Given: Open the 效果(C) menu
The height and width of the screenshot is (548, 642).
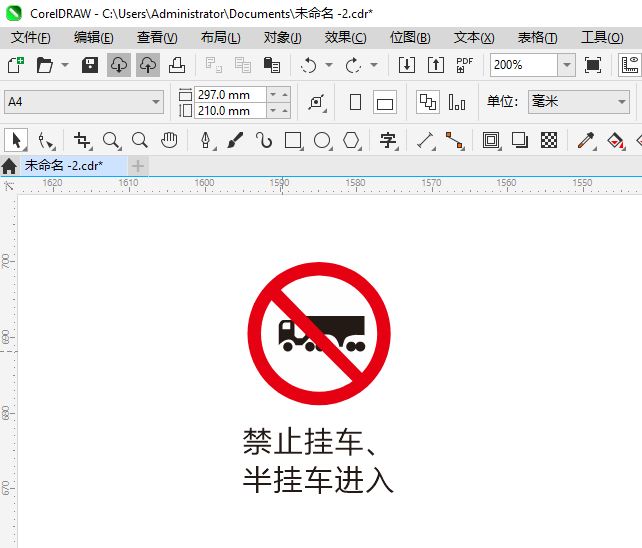Looking at the screenshot, I should coord(346,38).
